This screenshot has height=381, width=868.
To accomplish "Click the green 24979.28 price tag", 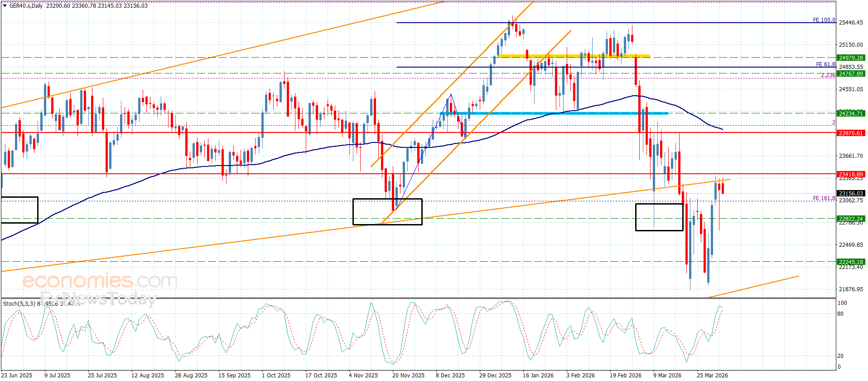I will 851,58.
